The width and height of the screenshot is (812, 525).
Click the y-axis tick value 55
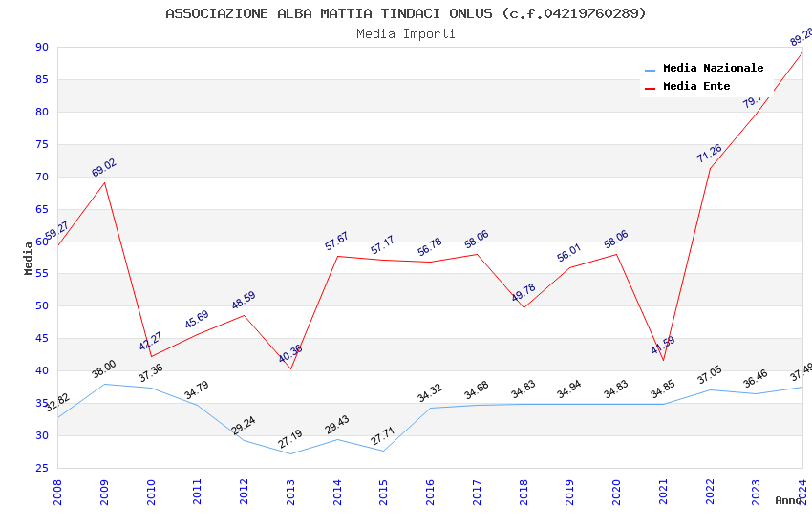[42, 274]
